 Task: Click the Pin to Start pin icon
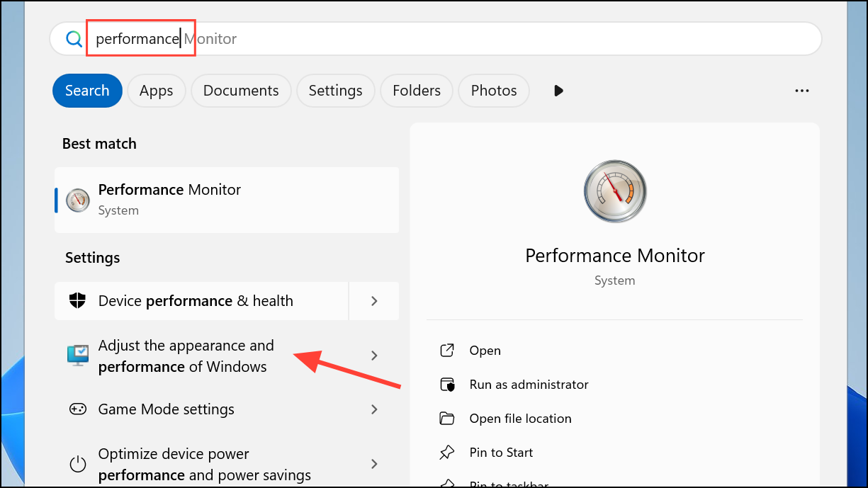[x=447, y=453]
